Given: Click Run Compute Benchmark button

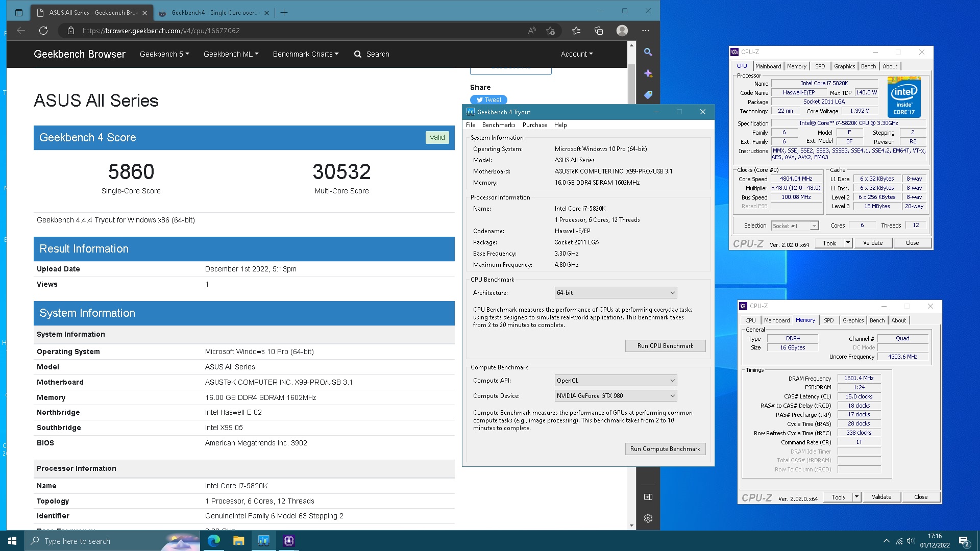Looking at the screenshot, I should point(665,449).
